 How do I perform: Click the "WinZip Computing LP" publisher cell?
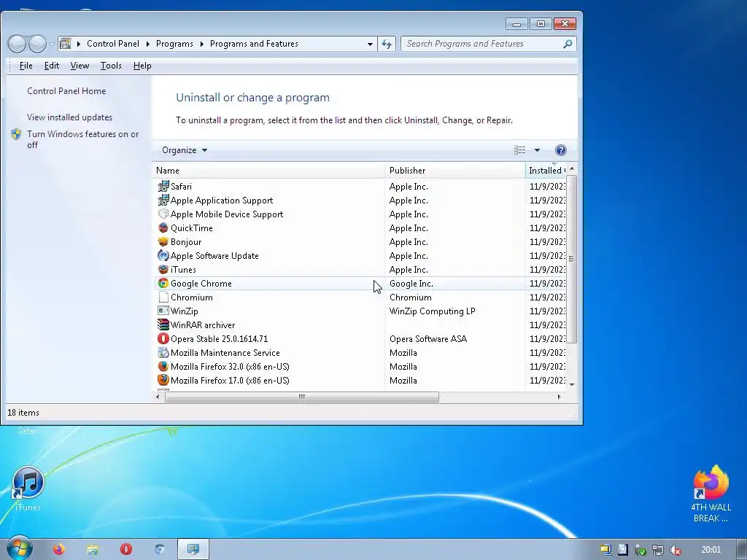click(432, 311)
